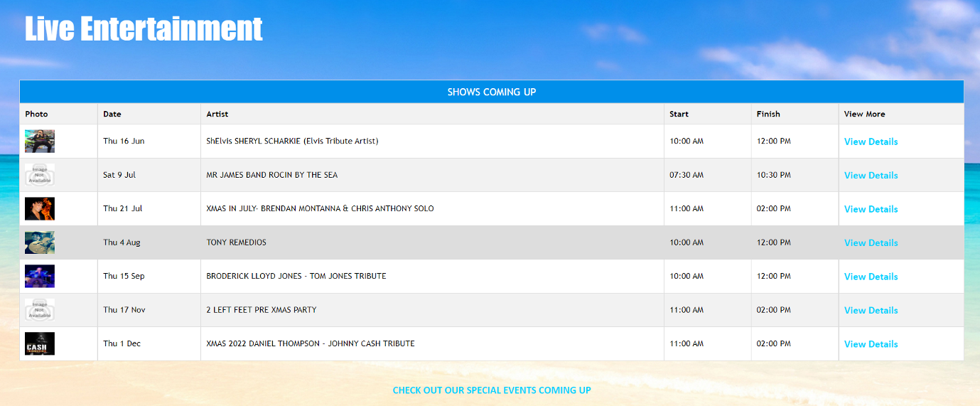The image size is (980, 406).
Task: Click the Mr James Band placeholder image
Action: pos(40,175)
